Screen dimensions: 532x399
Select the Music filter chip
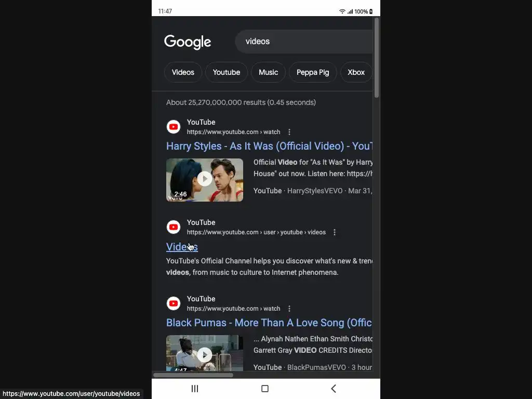click(269, 72)
